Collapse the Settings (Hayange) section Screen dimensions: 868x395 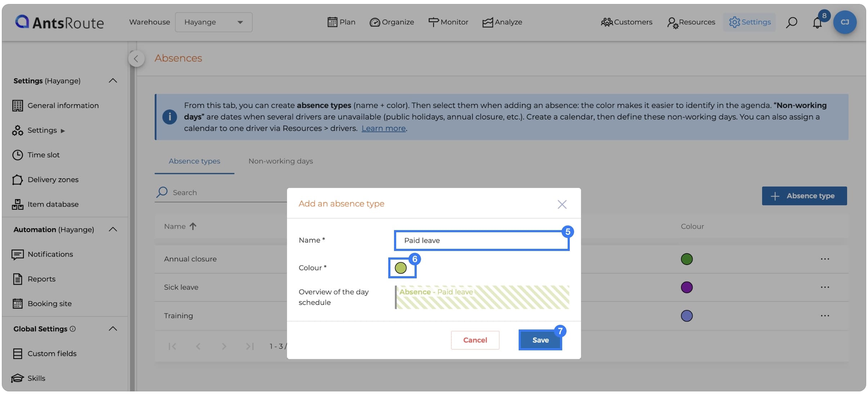113,81
